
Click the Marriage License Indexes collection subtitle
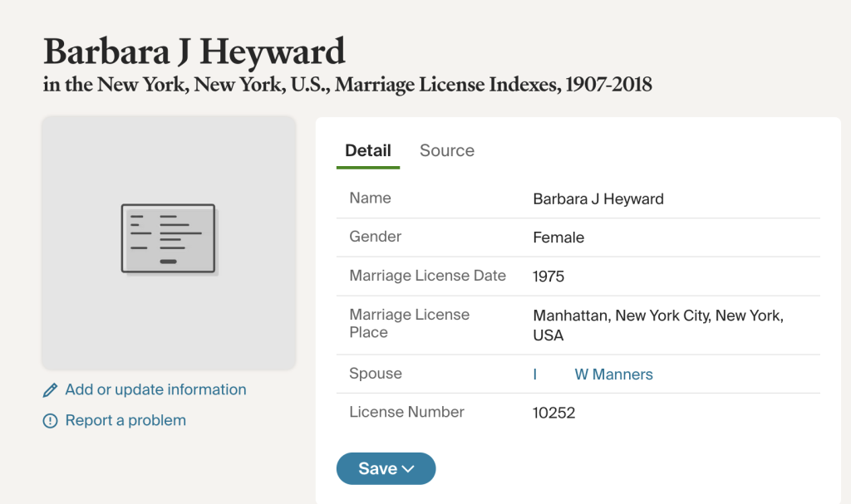(347, 85)
